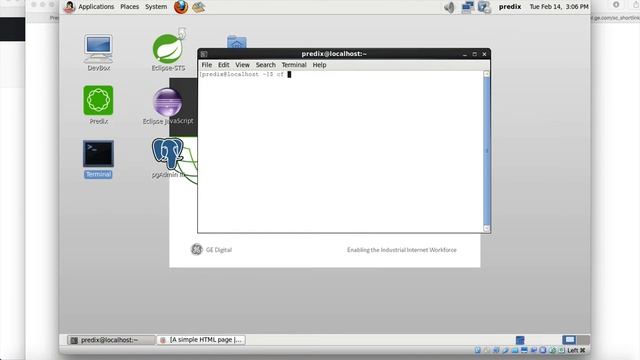Select the Terminal desktop icon
640x360 pixels.
point(98,159)
